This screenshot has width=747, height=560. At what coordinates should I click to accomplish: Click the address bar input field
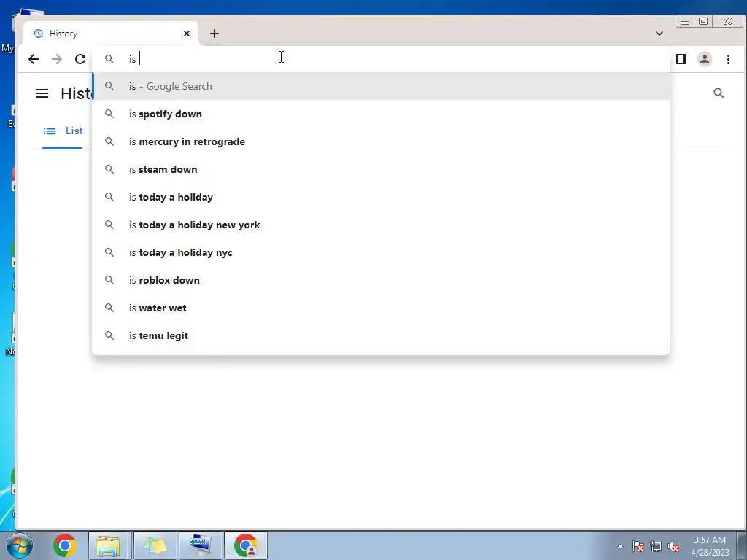point(381,59)
